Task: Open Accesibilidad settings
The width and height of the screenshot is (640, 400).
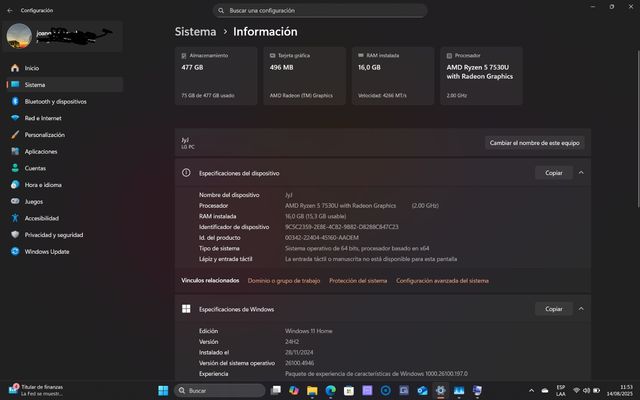Action: (x=42, y=218)
